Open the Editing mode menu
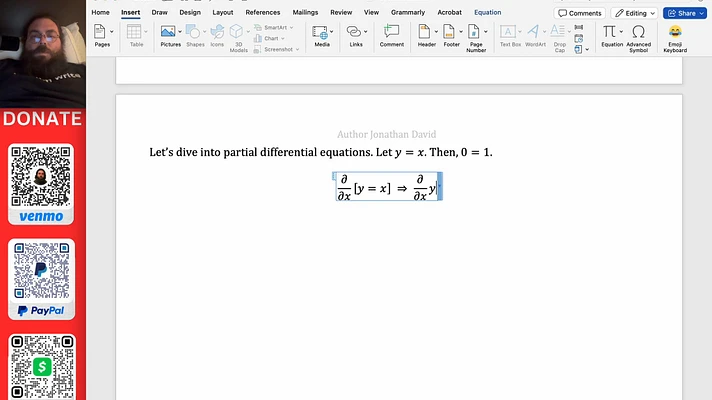712x400 pixels. point(634,13)
